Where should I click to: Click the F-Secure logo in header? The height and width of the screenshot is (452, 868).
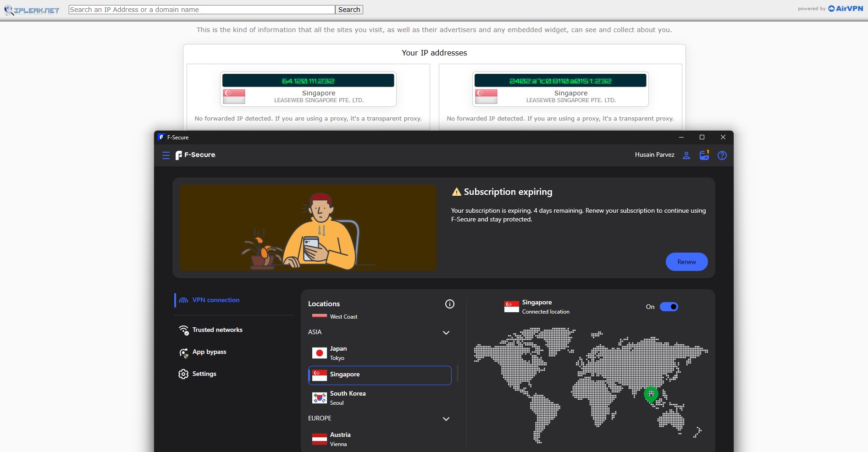[196, 155]
